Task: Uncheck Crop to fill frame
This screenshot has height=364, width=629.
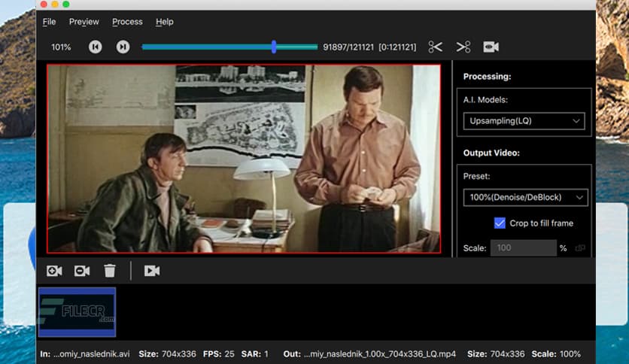Action: [x=500, y=223]
